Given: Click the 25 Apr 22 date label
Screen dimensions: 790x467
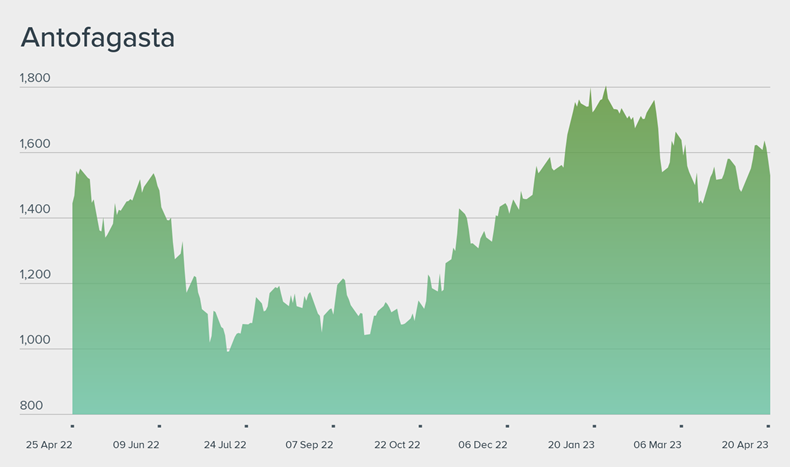Looking at the screenshot, I should coord(48,444).
